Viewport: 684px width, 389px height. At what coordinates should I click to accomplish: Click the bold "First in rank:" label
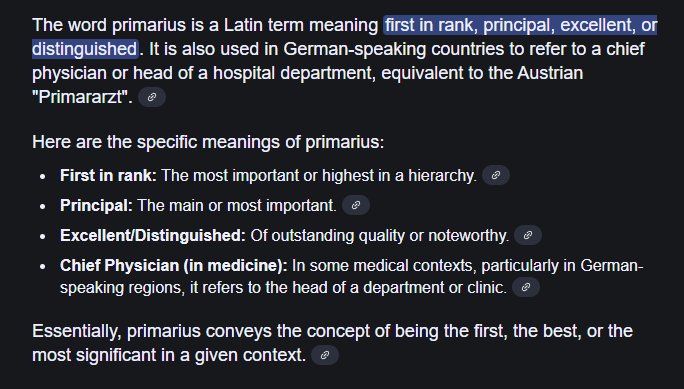click(108, 175)
